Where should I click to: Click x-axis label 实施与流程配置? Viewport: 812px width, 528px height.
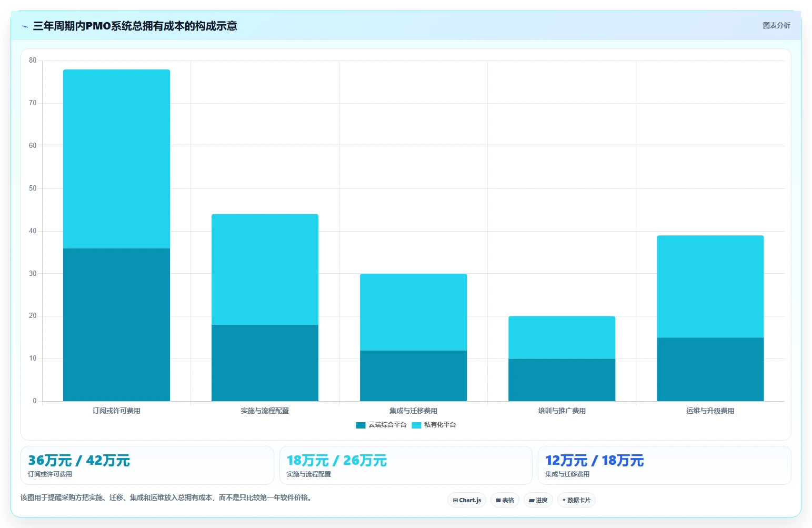265,411
